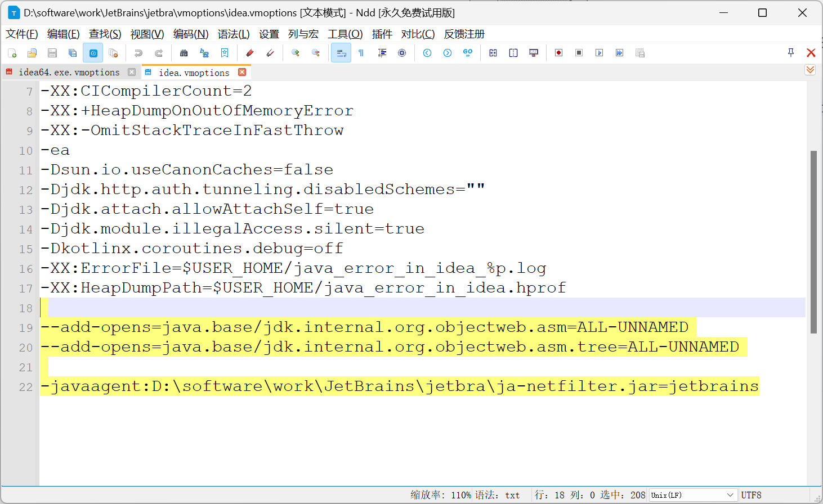The height and width of the screenshot is (504, 823).
Task: Open the Unix(LF) line ending dropdown
Action: click(x=693, y=495)
